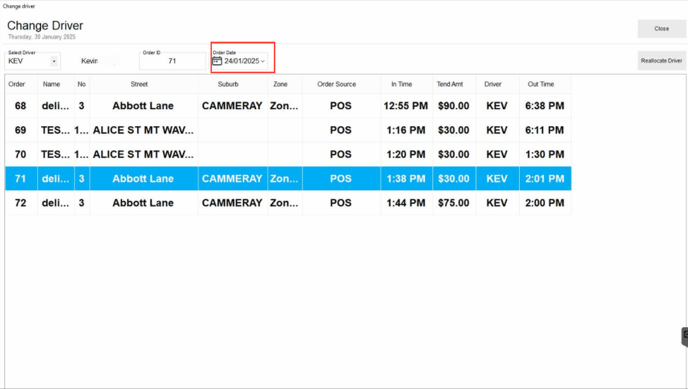The height and width of the screenshot is (389, 688).
Task: Click the Driver column header
Action: (x=493, y=84)
